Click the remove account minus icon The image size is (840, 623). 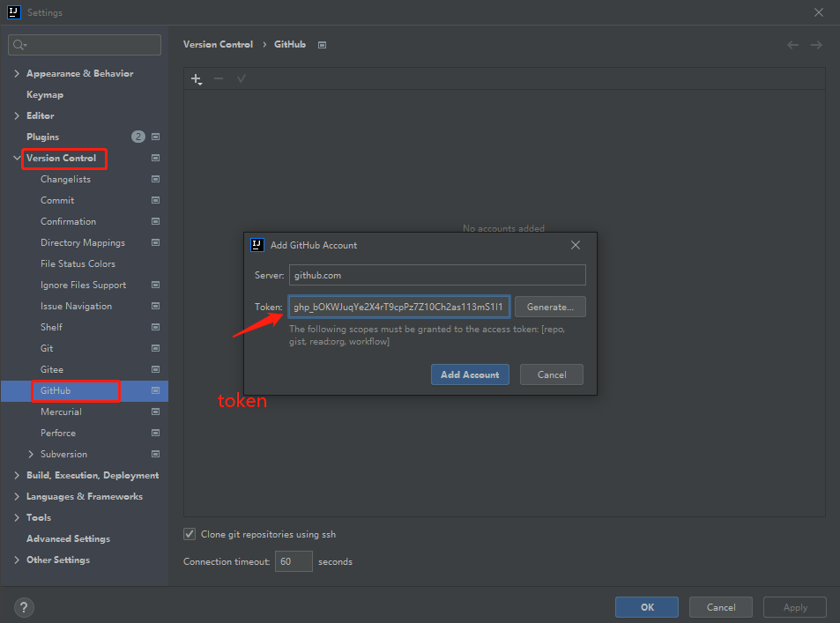(219, 78)
